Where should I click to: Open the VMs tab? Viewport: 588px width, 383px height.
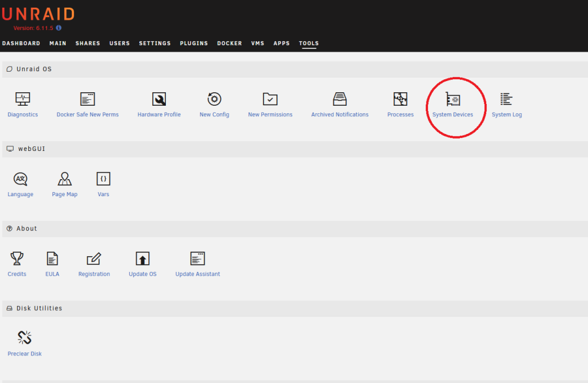(258, 43)
